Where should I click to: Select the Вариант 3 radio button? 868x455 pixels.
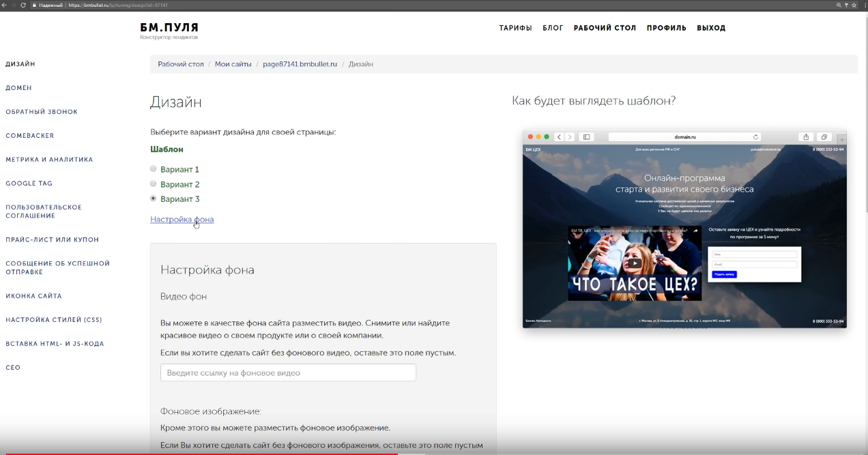154,199
